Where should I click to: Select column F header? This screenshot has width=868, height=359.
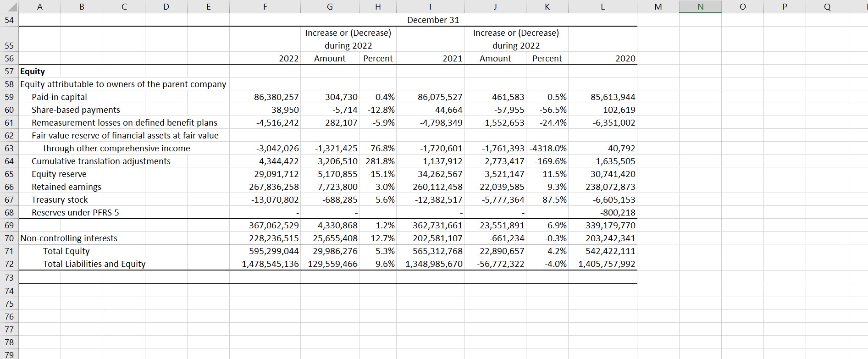pos(265,6)
